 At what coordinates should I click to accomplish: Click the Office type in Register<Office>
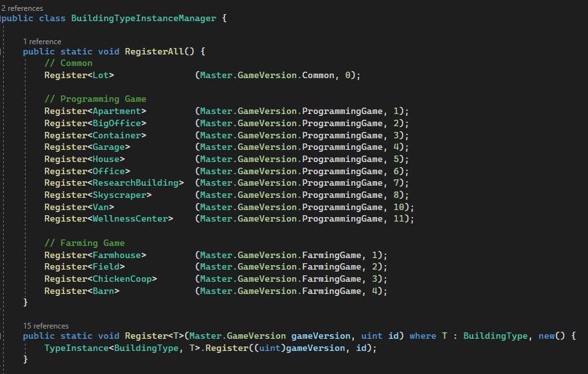point(109,171)
